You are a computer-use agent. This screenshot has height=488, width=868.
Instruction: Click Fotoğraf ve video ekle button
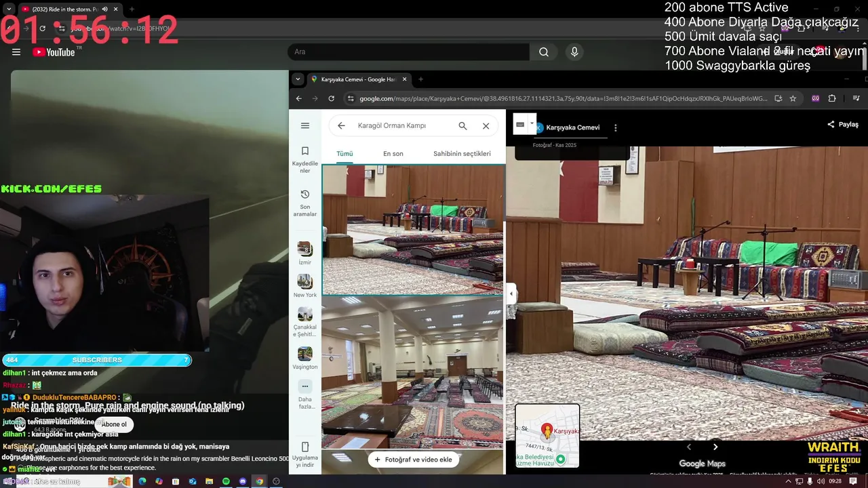click(413, 460)
